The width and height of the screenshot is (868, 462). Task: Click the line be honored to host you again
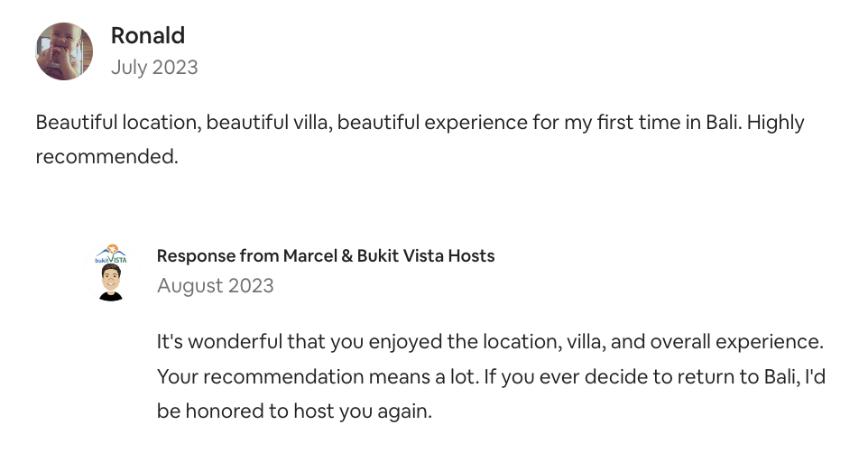coord(294,411)
